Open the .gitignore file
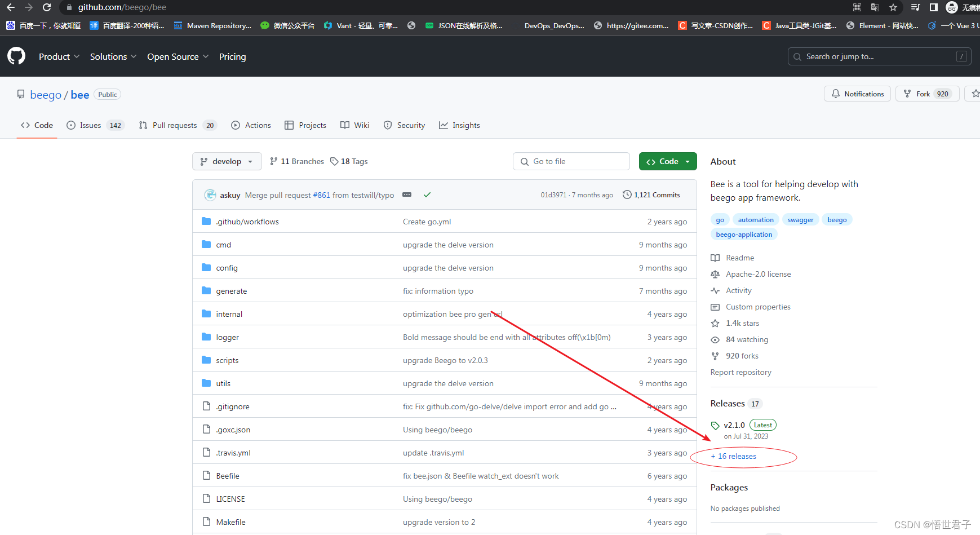The image size is (980, 535). [x=233, y=406]
